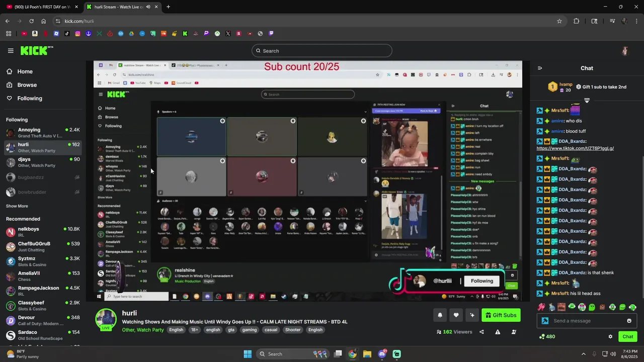Click the Shooter tag
This screenshot has width=644, height=362.
pyautogui.click(x=293, y=330)
